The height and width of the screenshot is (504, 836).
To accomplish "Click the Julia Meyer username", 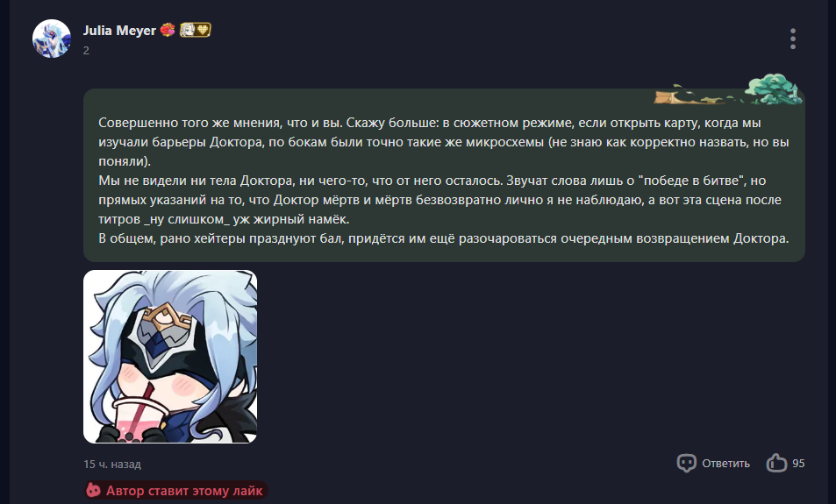I will (119, 31).
